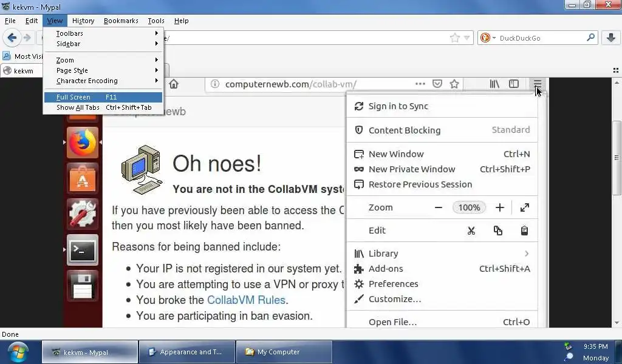Click the Copy icon in Edit row
Image resolution: width=622 pixels, height=364 pixels.
click(x=498, y=231)
